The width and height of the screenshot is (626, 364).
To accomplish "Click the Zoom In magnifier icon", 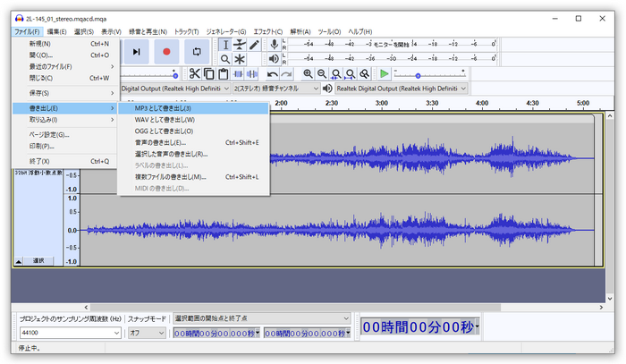I will tap(309, 74).
